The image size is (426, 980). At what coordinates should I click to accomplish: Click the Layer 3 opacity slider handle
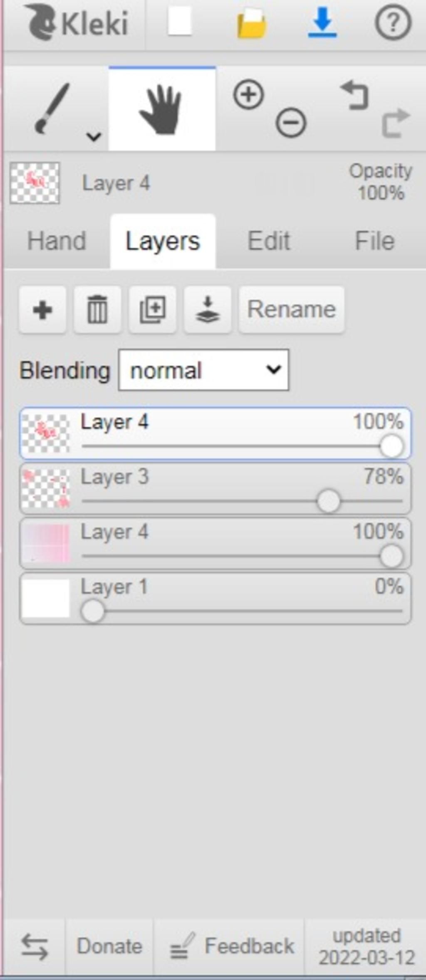(328, 501)
